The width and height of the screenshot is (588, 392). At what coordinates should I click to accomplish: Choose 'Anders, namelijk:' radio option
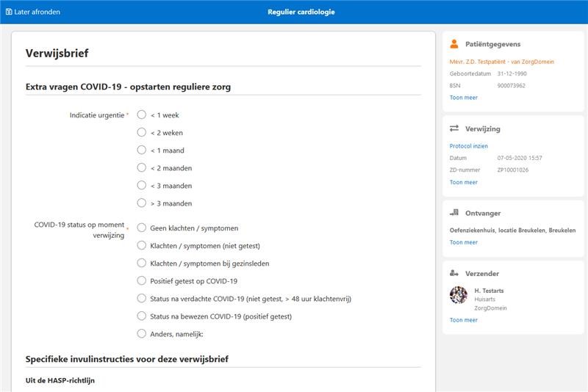click(x=142, y=333)
